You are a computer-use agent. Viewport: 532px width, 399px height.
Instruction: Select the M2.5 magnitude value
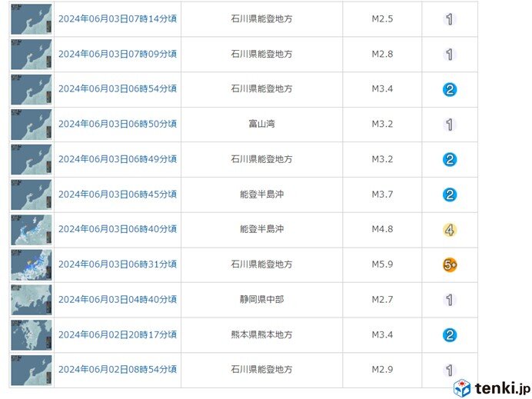pos(382,18)
